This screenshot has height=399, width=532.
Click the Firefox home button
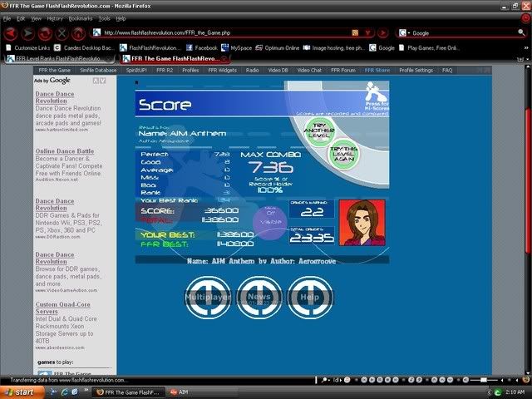tap(78, 33)
